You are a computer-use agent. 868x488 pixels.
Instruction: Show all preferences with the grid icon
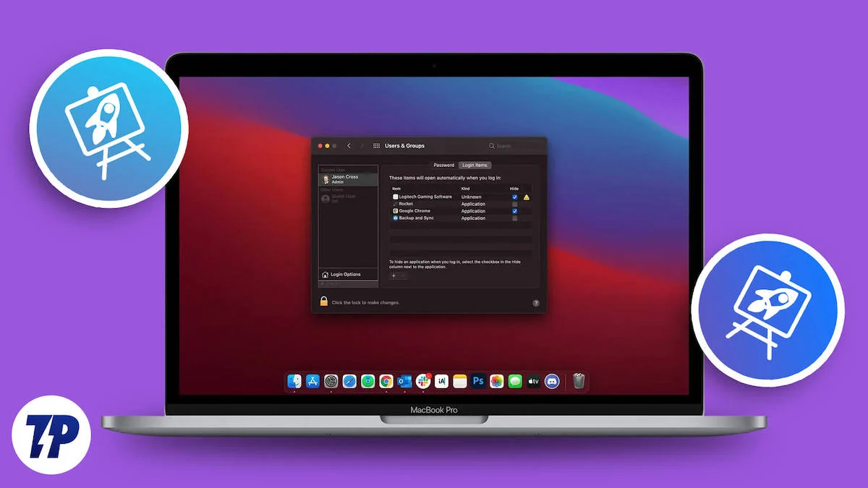[x=376, y=146]
